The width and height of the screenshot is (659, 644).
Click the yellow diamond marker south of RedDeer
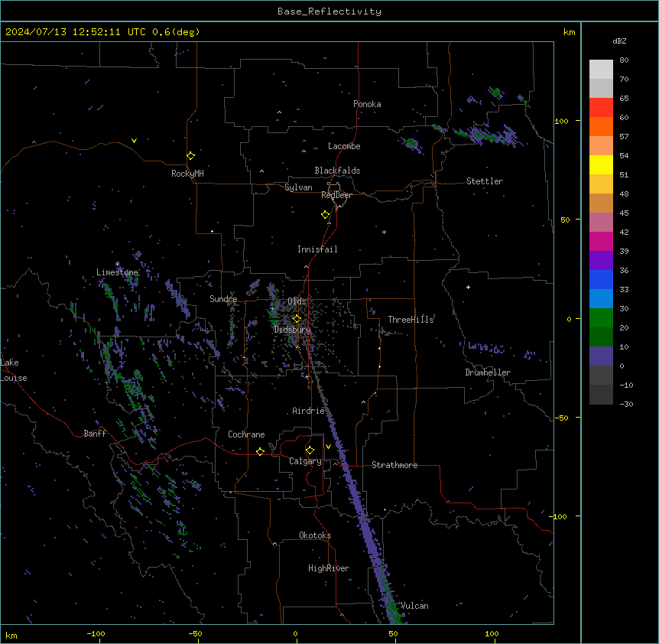click(x=326, y=215)
